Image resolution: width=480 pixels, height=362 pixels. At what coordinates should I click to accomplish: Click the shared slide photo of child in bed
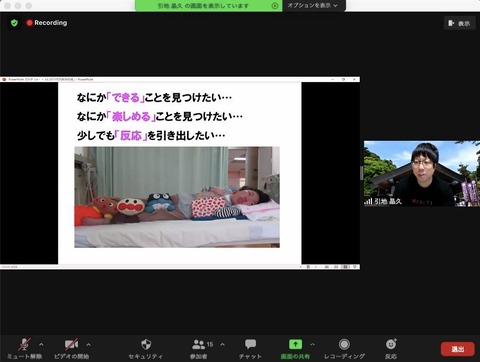pyautogui.click(x=177, y=197)
